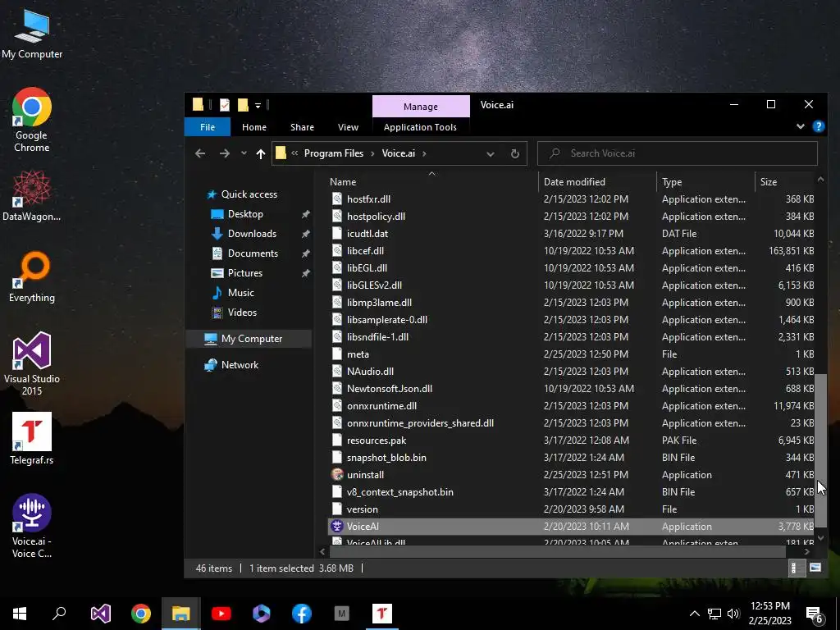Screen dimensions: 840x630
Task: Switch to large icons view layout
Action: [815, 568]
